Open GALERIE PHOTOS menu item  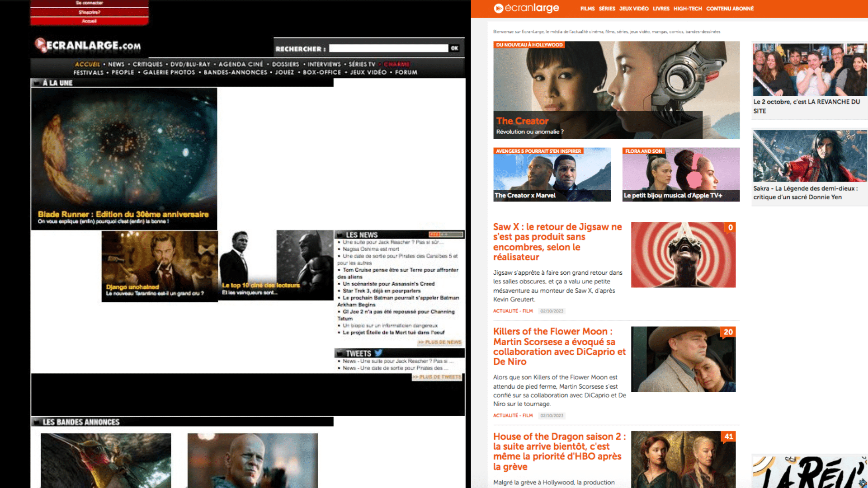pos(169,72)
